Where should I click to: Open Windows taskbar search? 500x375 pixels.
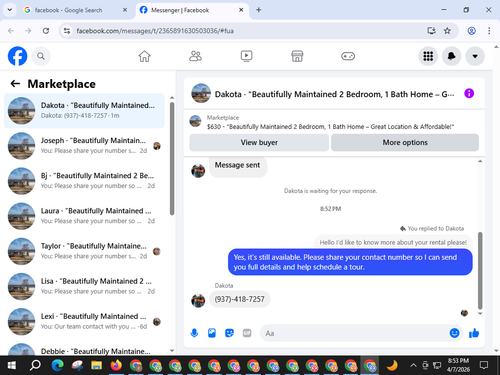pos(35,366)
